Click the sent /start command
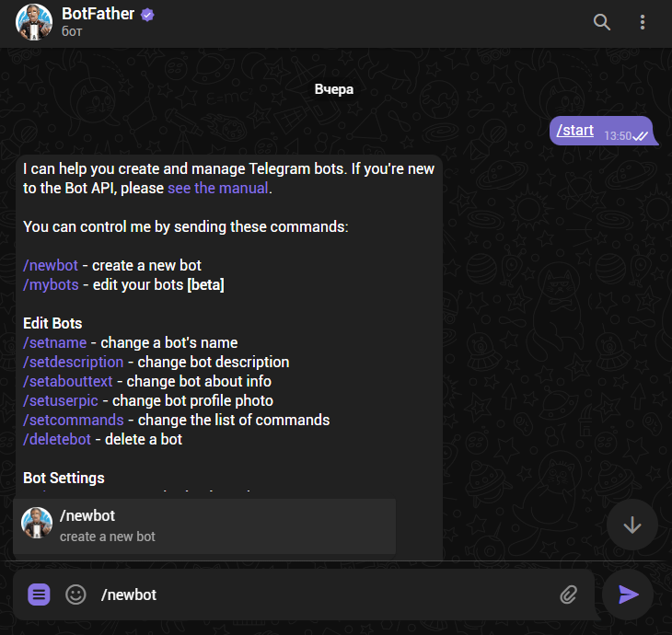This screenshot has width=672, height=635. [x=575, y=131]
